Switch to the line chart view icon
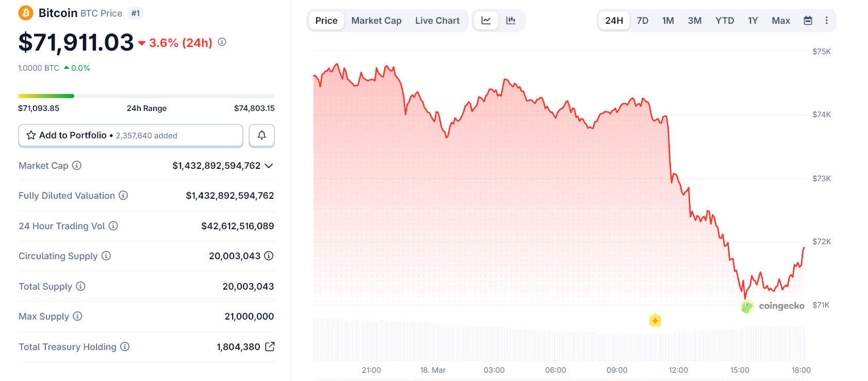The width and height of the screenshot is (868, 381). pos(486,21)
